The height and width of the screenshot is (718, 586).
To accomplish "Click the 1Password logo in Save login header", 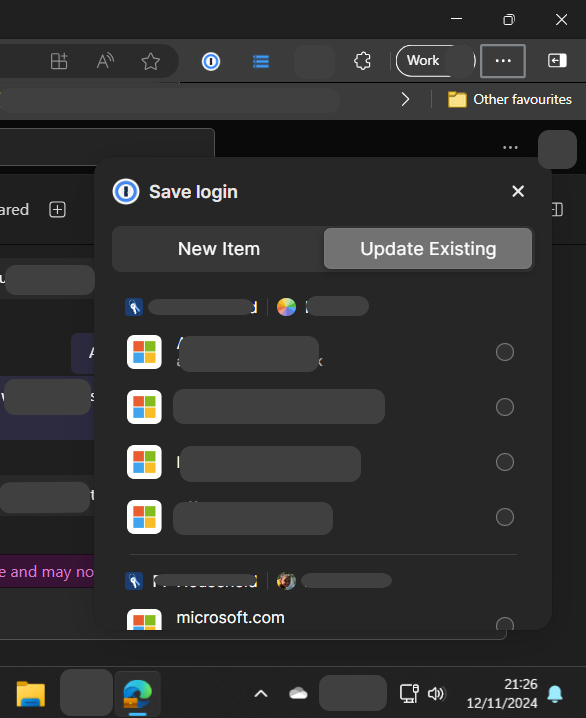I will pyautogui.click(x=126, y=191).
